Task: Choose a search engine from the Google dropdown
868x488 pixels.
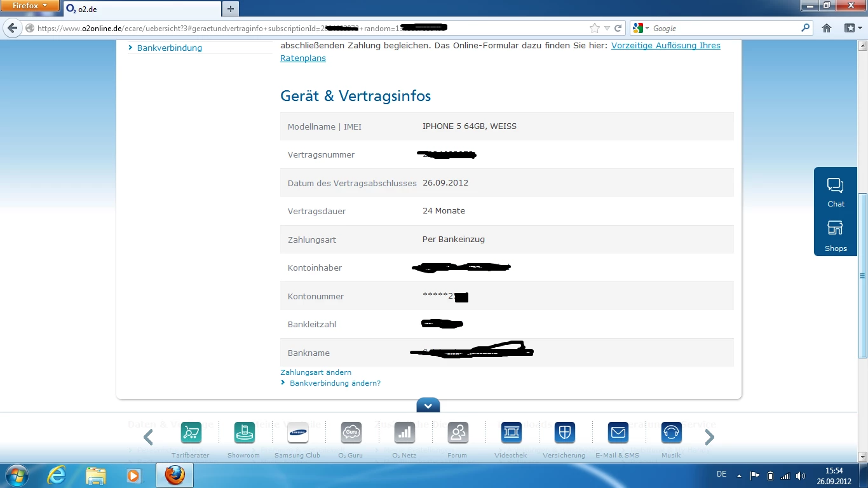Action: [x=641, y=28]
